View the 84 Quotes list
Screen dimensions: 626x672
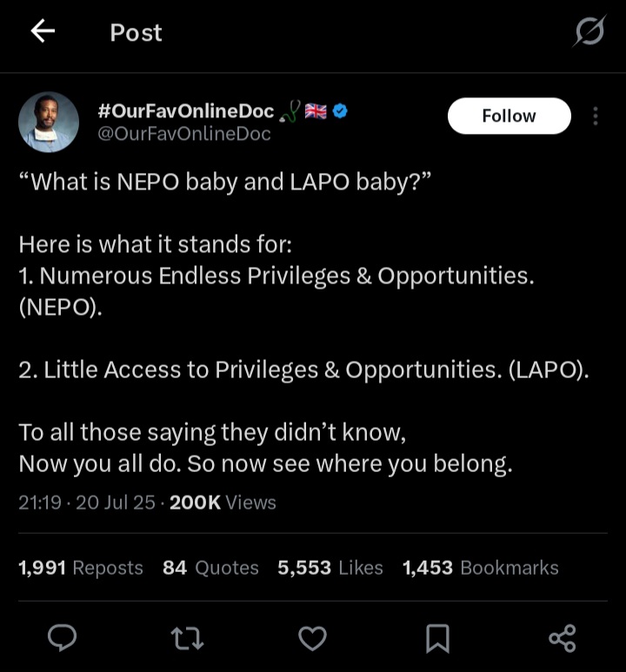point(210,568)
